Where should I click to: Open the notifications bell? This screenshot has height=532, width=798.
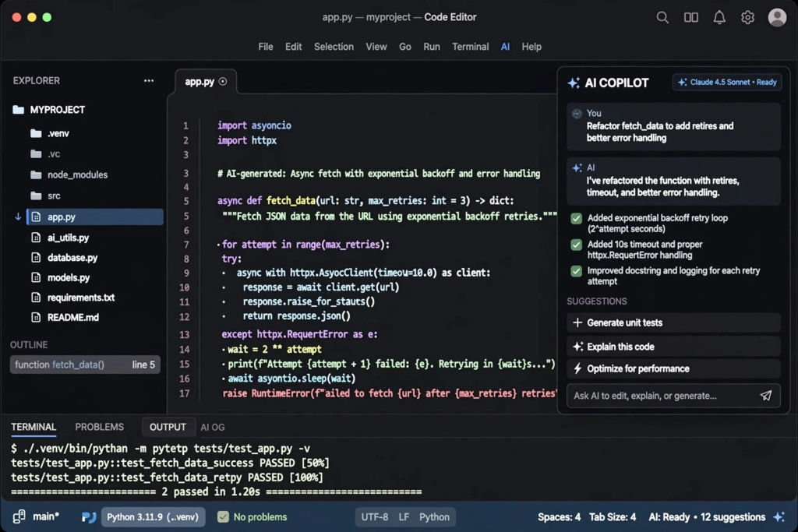719,17
